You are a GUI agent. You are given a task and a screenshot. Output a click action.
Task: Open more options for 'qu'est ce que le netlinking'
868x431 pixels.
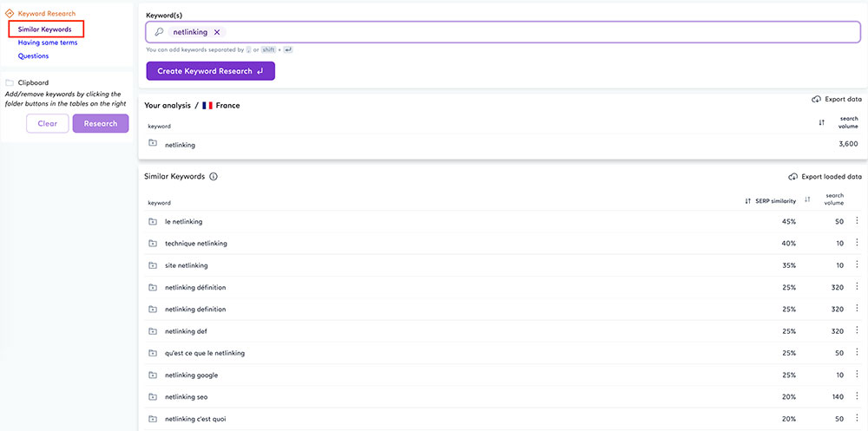tap(857, 352)
